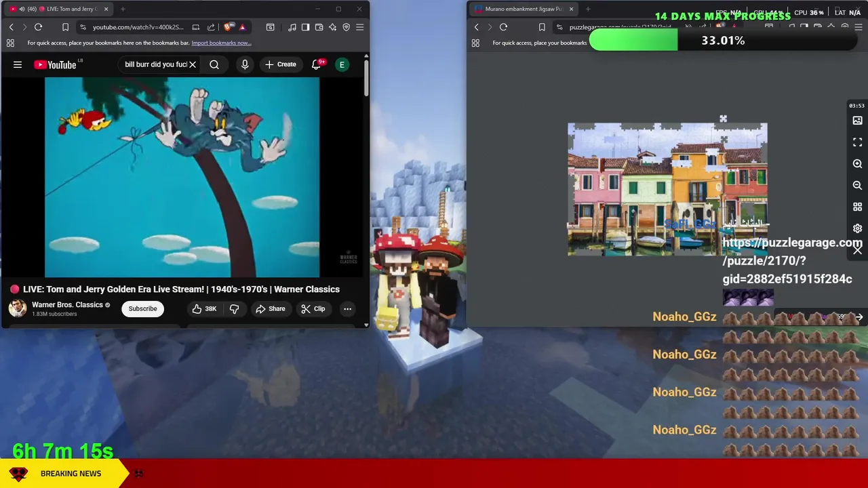Open site settings icon beside youtube.com URL
Screen dimensions: 868x488
83,27
